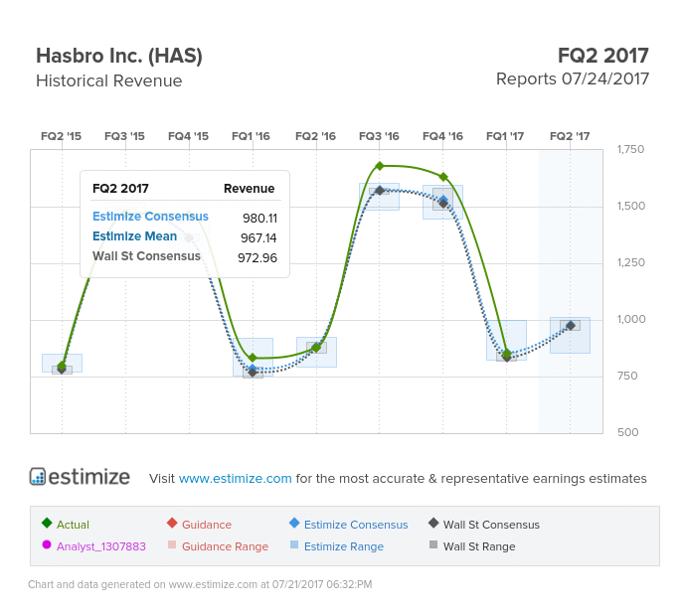
Task: Click the chart generated timestamp footer
Action: [200, 584]
